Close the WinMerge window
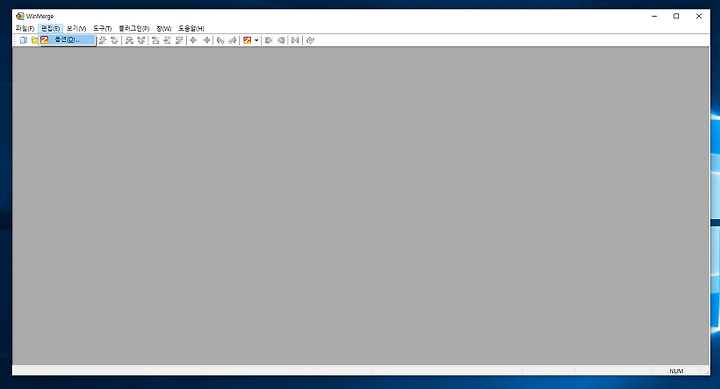 (x=698, y=16)
